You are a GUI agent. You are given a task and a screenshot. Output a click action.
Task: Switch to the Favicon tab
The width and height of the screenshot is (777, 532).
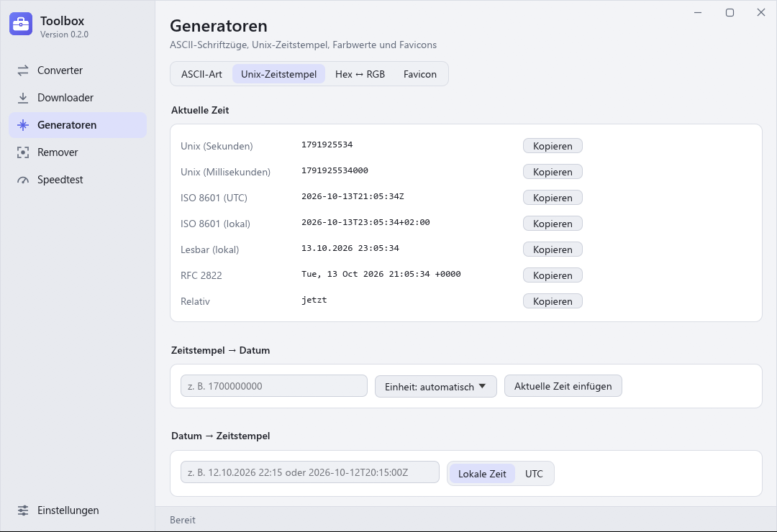(x=419, y=74)
